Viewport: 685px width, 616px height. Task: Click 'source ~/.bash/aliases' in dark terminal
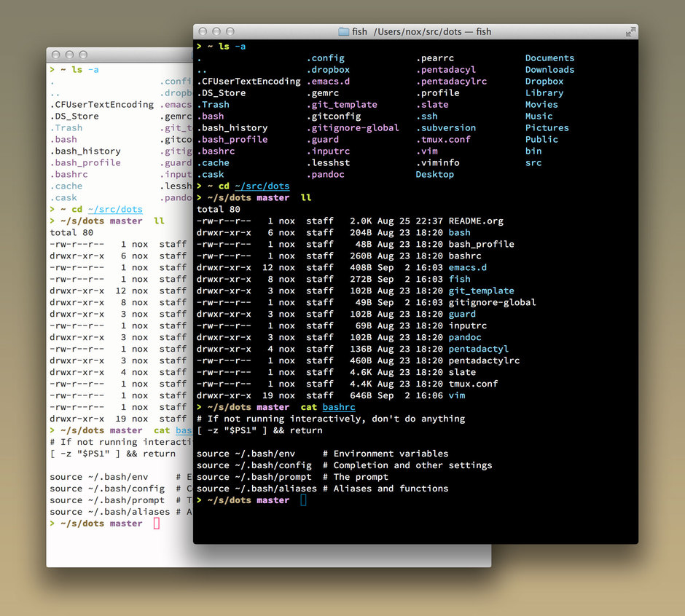[x=257, y=489]
